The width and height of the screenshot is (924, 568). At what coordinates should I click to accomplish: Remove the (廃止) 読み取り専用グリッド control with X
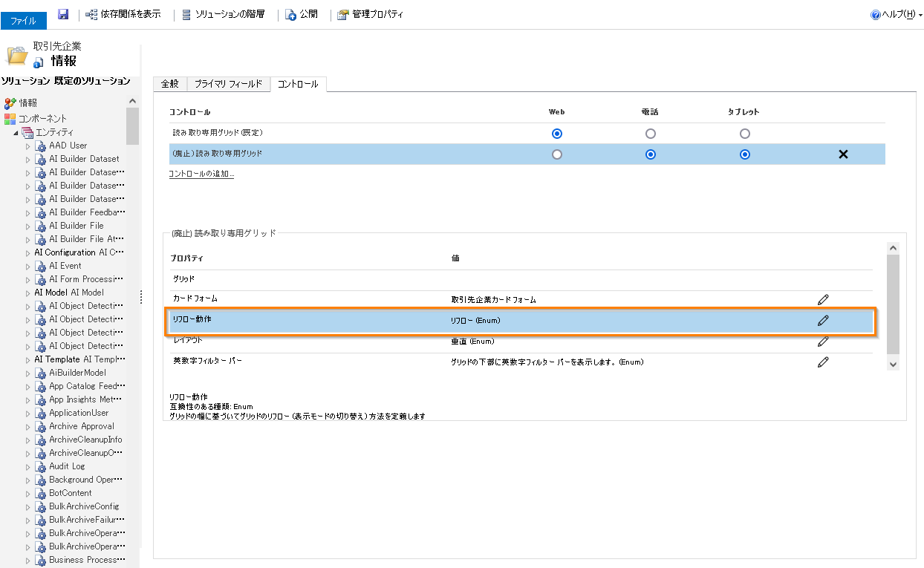[843, 154]
